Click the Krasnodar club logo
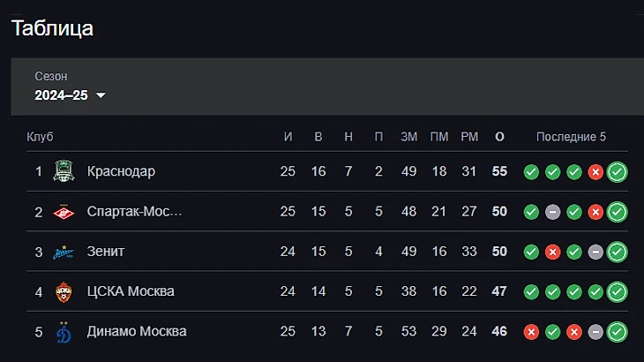Image resolution: width=644 pixels, height=362 pixels. (x=63, y=171)
